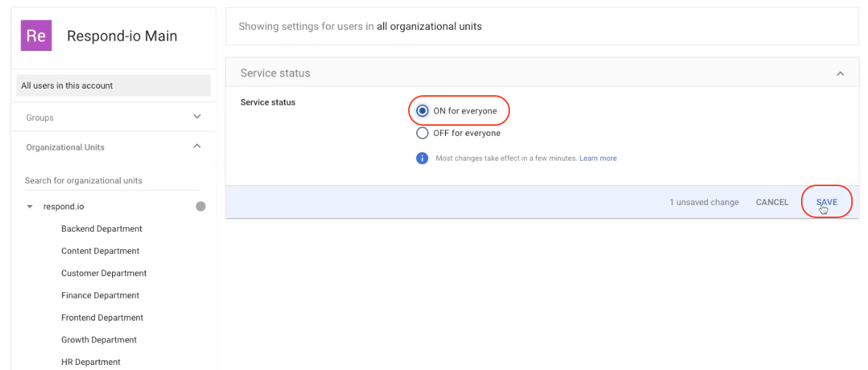Open the Learn more link
Viewport: 868px width, 370px height.
coord(597,158)
